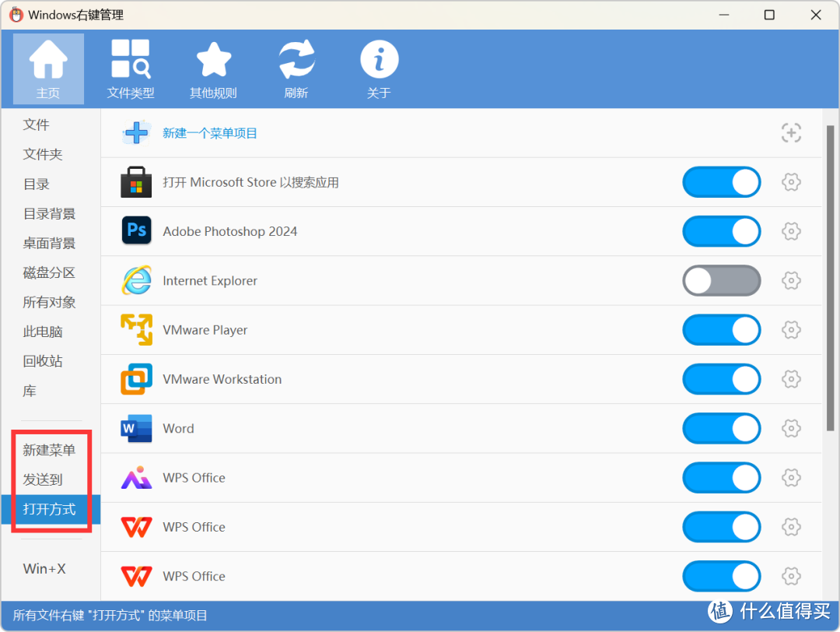Click the Internet Explorer icon
The height and width of the screenshot is (632, 840).
136,280
